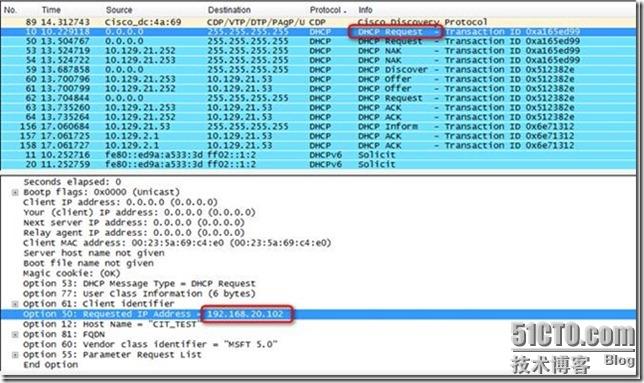Screen dimensions: 644x383
Task: Select the Client MAC address field
Action: (177, 243)
